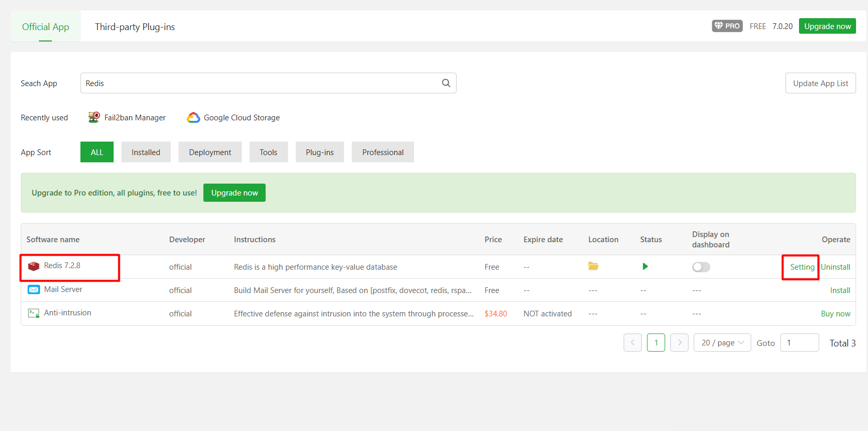Click Buy now for Anti-intrusion
Viewport: 868px width, 431px height.
[835, 313]
